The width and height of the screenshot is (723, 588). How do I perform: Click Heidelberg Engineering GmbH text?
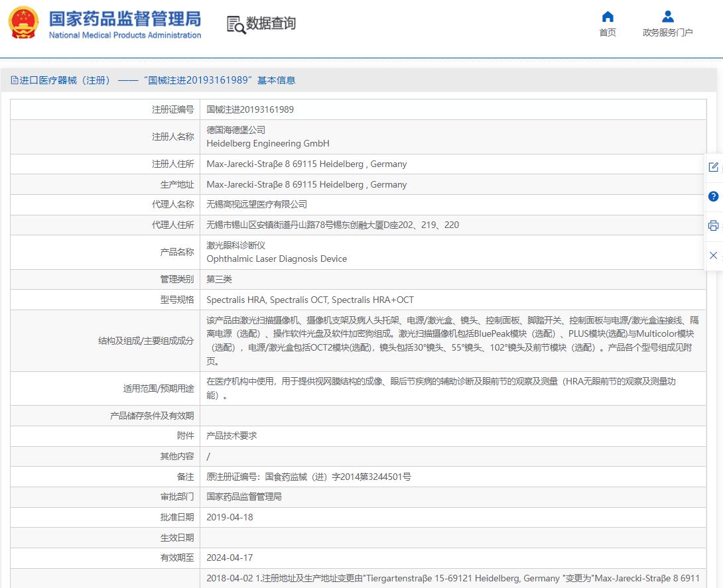268,144
